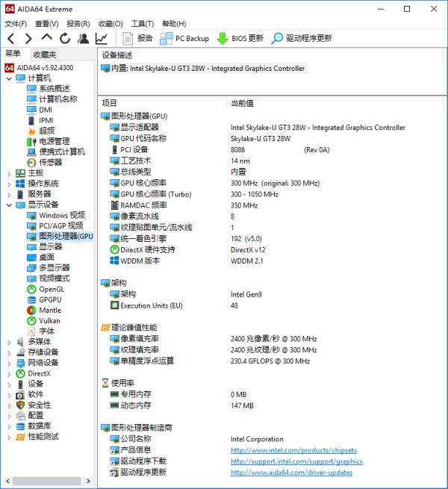The width and height of the screenshot is (448, 489).
Task: Expand the DirectX tree node
Action: [x=9, y=374]
